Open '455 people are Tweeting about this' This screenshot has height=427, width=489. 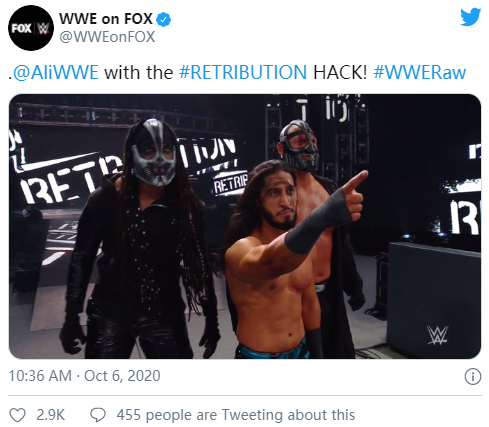(235, 415)
